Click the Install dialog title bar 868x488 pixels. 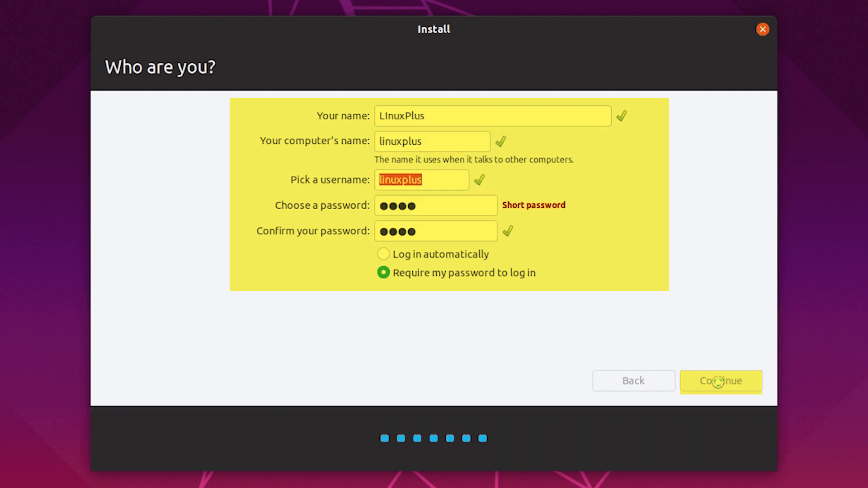pyautogui.click(x=434, y=28)
